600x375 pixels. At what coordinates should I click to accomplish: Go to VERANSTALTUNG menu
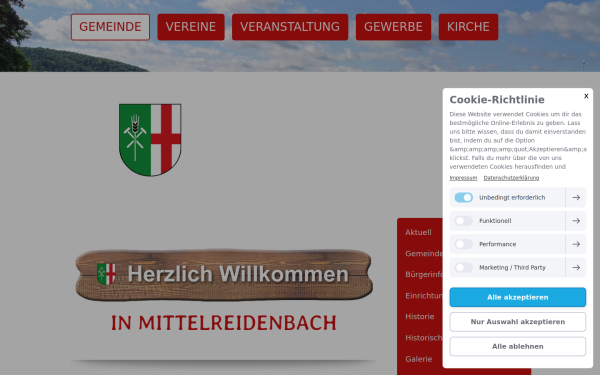[x=290, y=27]
